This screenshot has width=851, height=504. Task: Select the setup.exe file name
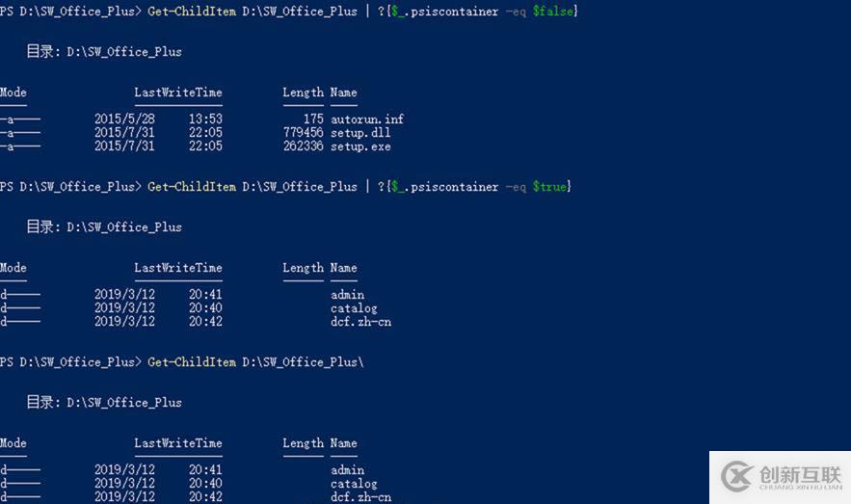[360, 146]
